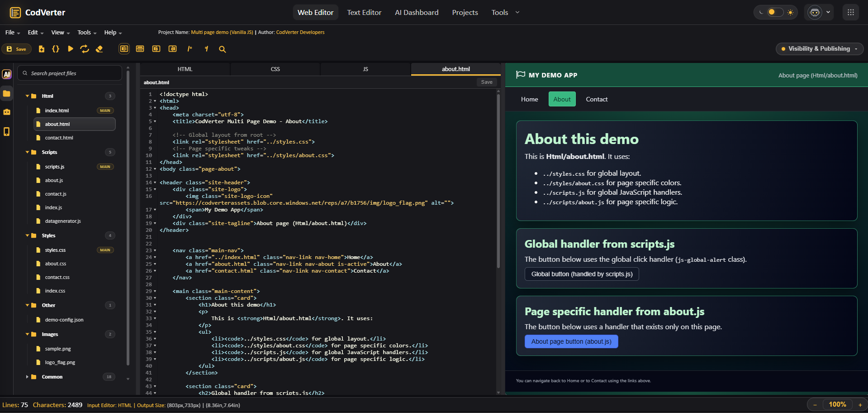Zoom out with the minus button

tap(815, 405)
